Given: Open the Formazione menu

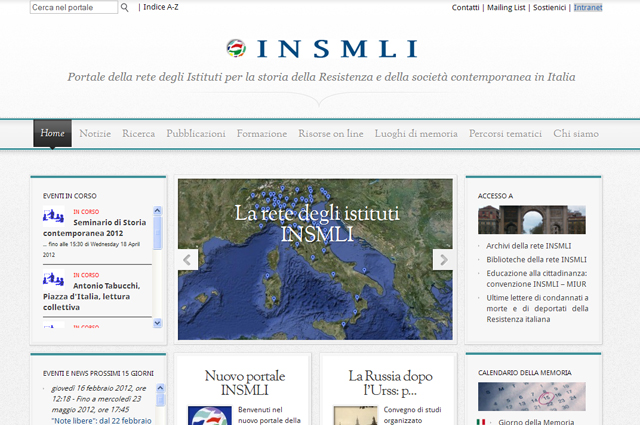Looking at the screenshot, I should pos(262,134).
